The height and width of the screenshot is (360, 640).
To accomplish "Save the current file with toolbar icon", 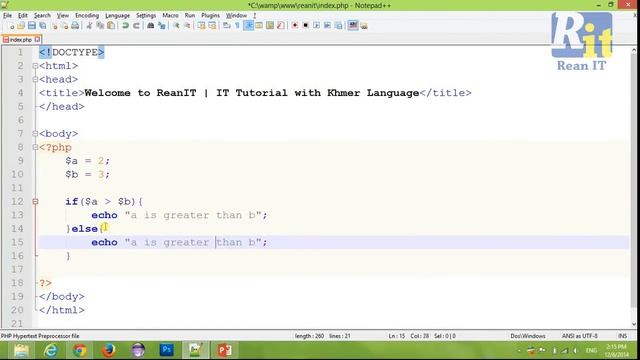I will [x=32, y=26].
